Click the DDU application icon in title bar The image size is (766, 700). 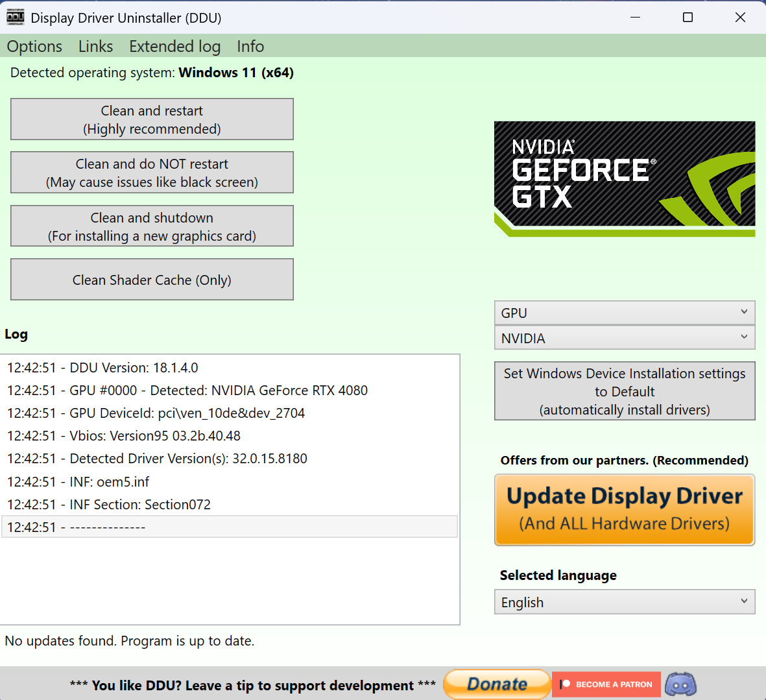[15, 17]
